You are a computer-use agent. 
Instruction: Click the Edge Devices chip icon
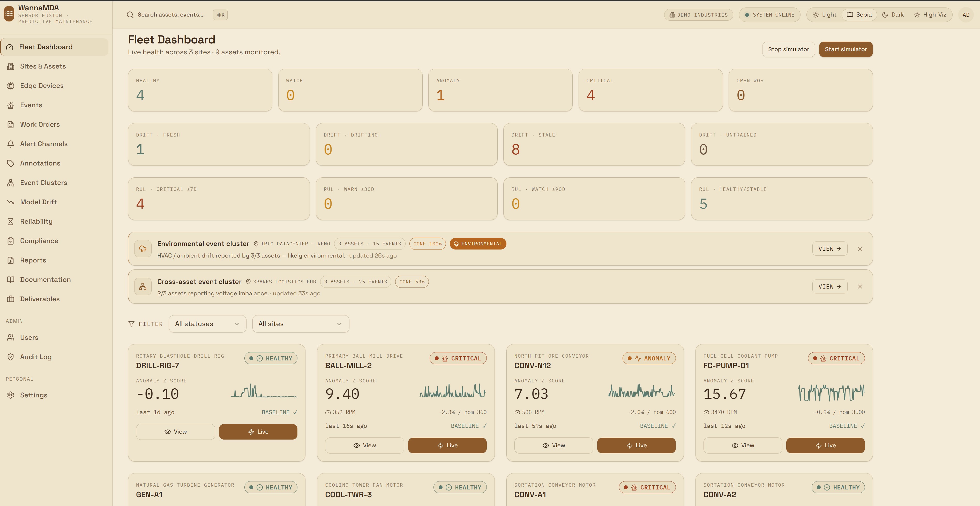pos(11,86)
